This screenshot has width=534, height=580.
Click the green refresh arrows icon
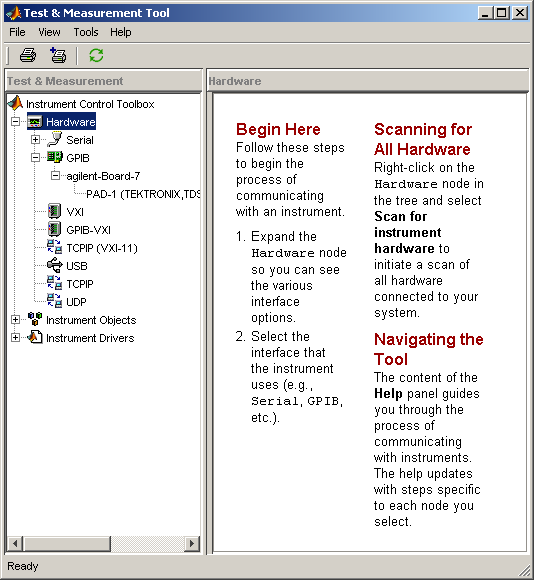(x=96, y=55)
